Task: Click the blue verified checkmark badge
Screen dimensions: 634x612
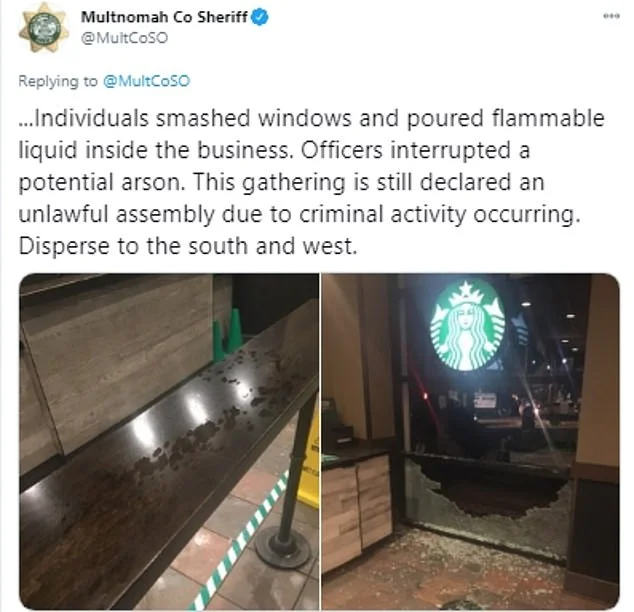Action: pos(260,17)
